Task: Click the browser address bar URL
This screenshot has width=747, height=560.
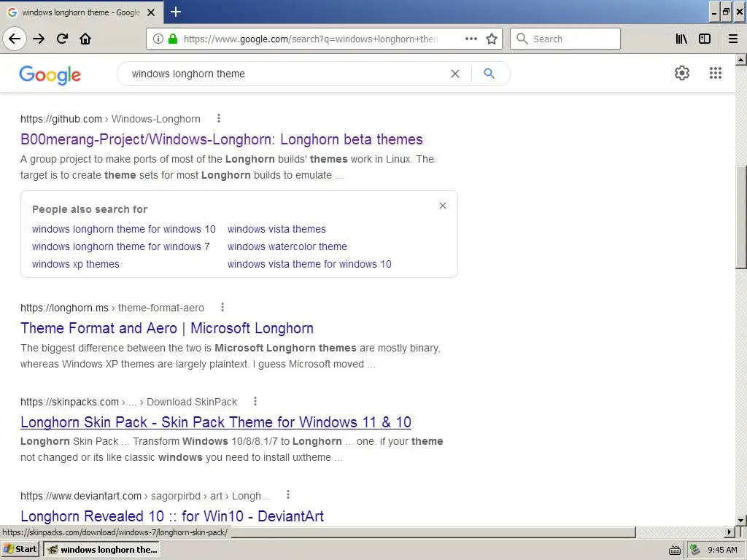Action: [x=311, y=39]
